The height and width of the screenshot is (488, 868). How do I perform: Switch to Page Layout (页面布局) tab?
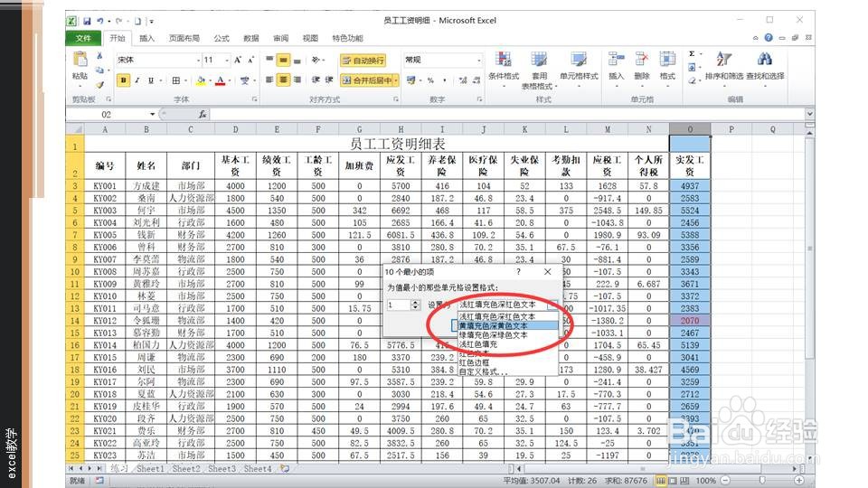[x=184, y=38]
